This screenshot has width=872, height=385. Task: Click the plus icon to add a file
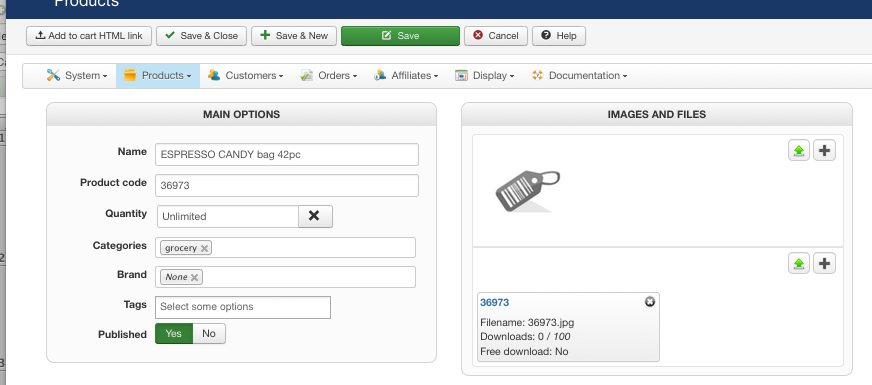(824, 263)
